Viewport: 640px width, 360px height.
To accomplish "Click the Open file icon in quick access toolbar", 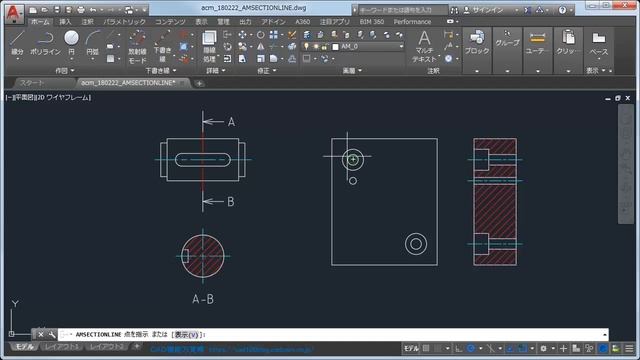I will [45, 10].
